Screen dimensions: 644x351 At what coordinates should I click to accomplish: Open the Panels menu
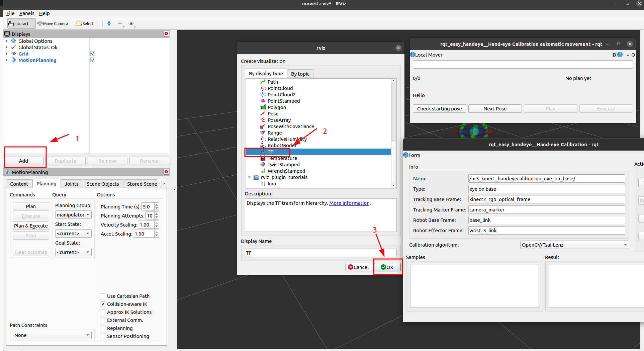(x=27, y=13)
